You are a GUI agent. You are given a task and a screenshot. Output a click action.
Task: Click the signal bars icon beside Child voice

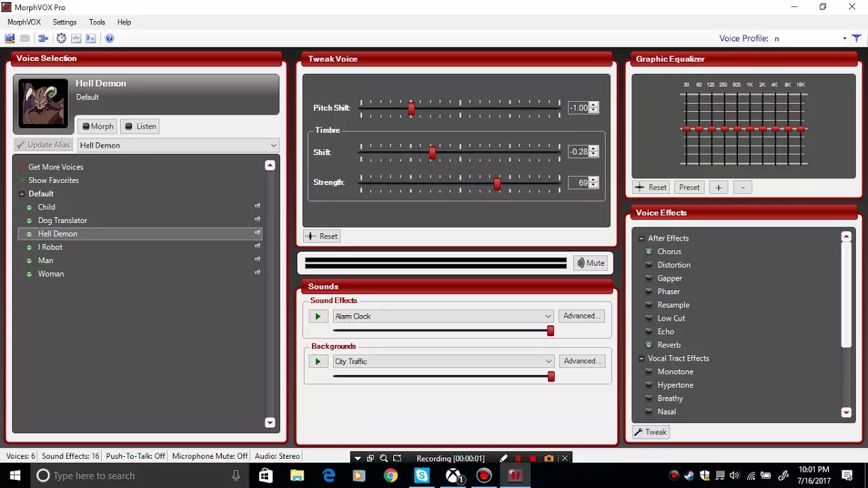click(257, 207)
